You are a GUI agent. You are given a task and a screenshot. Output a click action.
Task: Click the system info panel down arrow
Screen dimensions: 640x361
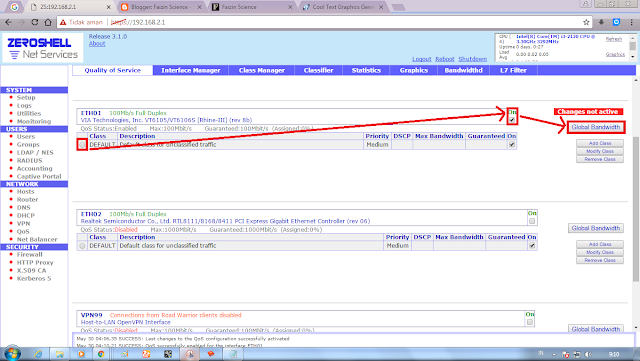[x=633, y=57]
